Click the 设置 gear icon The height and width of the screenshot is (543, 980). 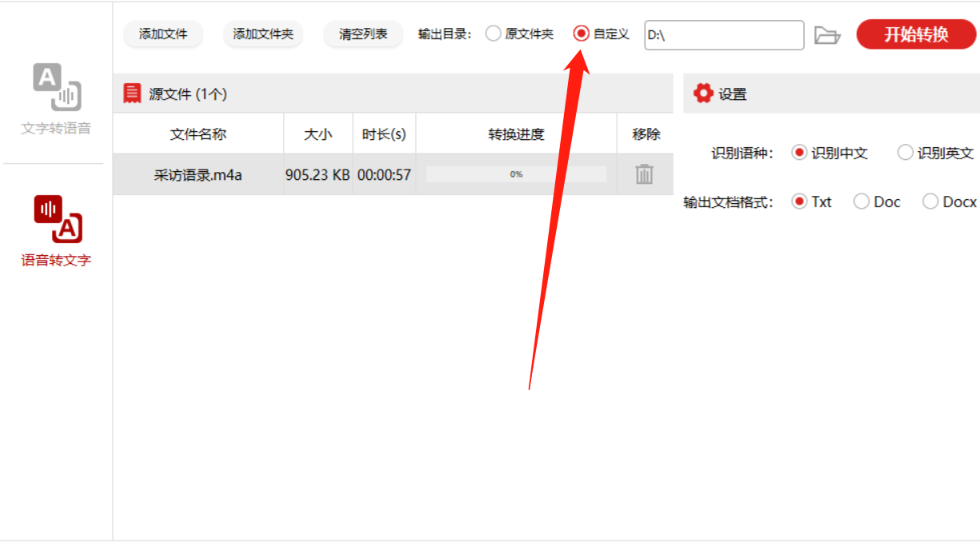[x=703, y=94]
